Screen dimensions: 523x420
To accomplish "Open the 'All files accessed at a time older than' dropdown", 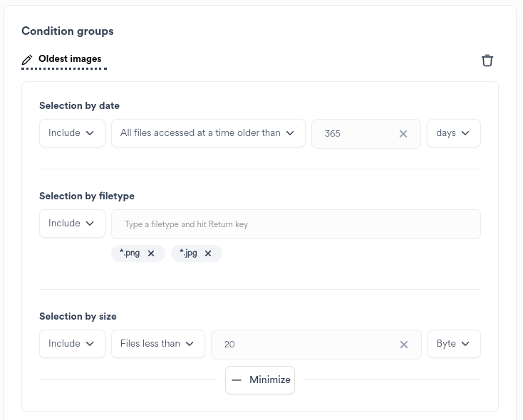I will click(x=208, y=133).
